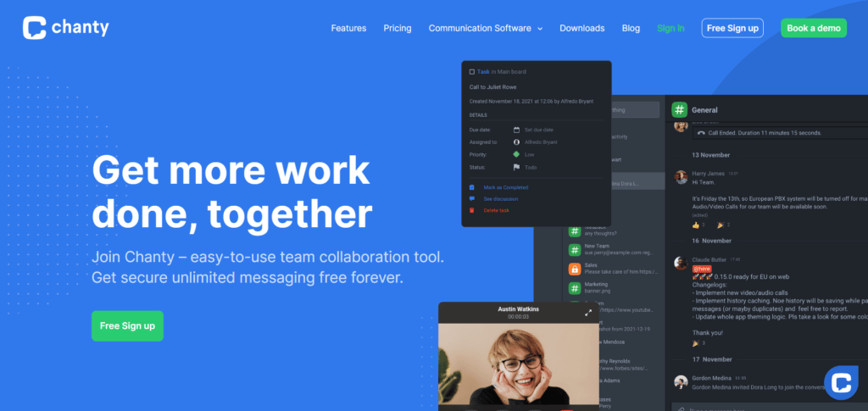
Task: Click the Austin Watkins video call feed
Action: (x=518, y=366)
